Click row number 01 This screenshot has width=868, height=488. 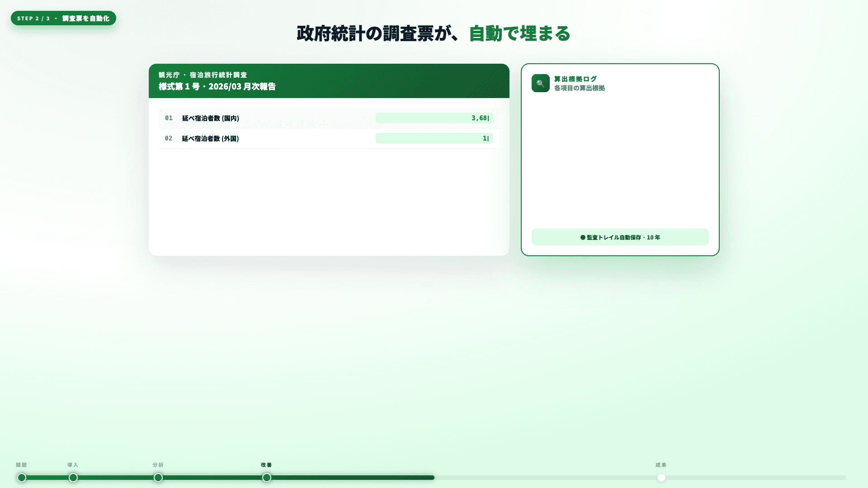169,118
